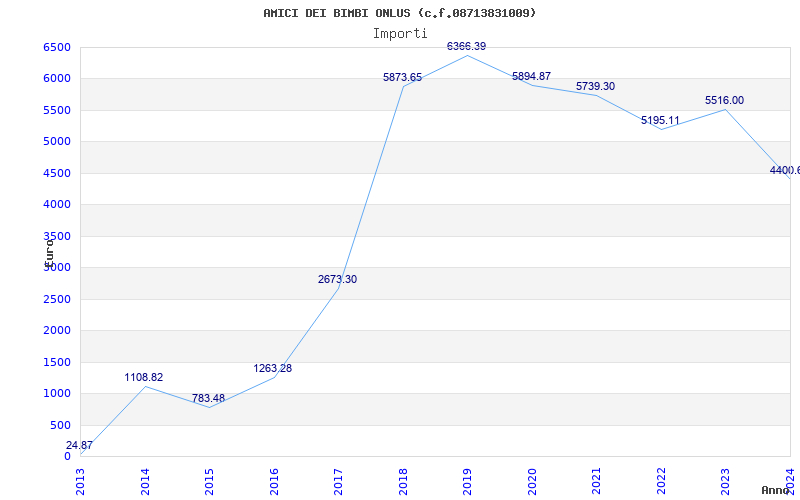Click the Euro y-axis title
The image size is (800, 500).
(x=49, y=253)
